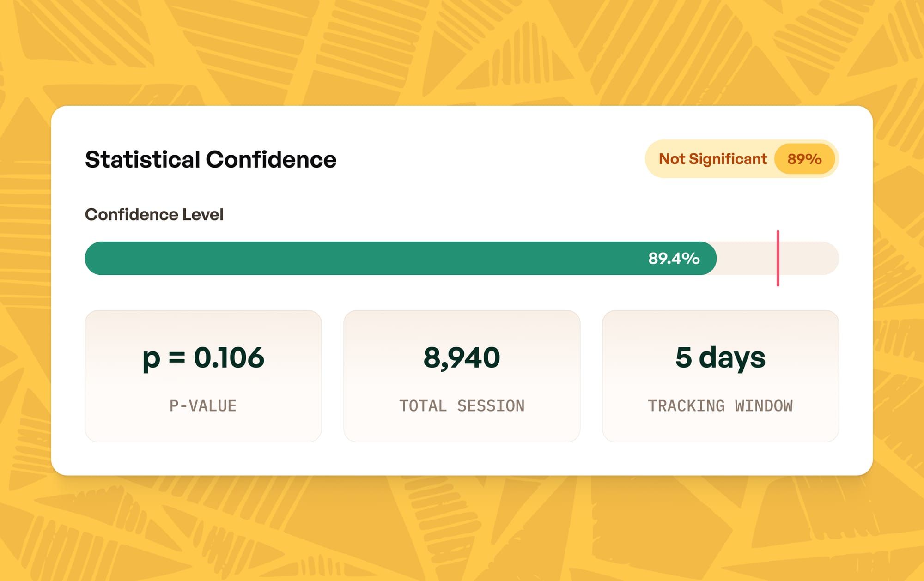Click the word "WINDOW" in the caption
924x581 pixels.
point(764,405)
